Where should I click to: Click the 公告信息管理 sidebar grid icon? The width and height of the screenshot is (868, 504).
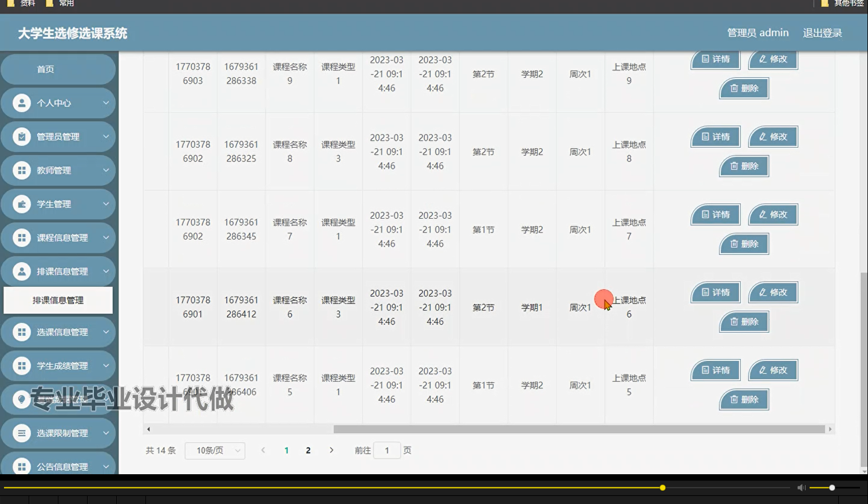tap(22, 467)
